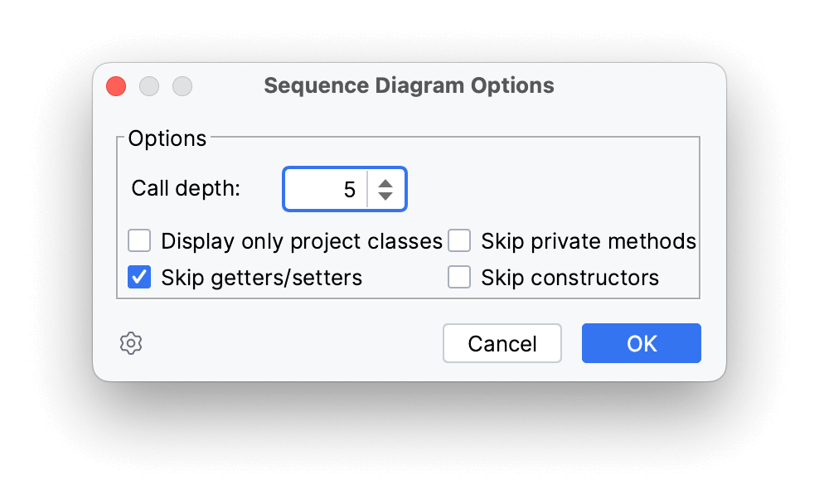Open the gear settings icon
The height and width of the screenshot is (504, 819).
(131, 344)
